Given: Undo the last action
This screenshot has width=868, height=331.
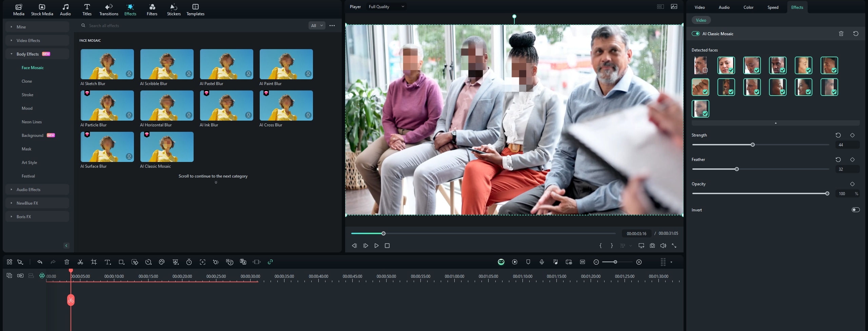Looking at the screenshot, I should pyautogui.click(x=40, y=262).
